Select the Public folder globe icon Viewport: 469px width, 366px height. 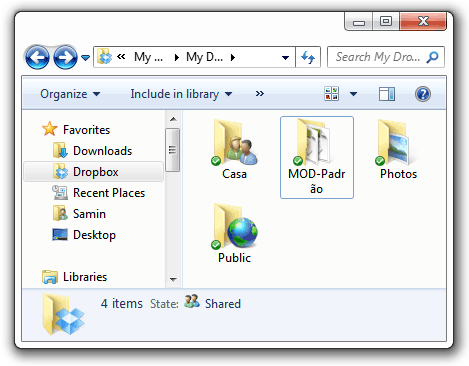[235, 227]
